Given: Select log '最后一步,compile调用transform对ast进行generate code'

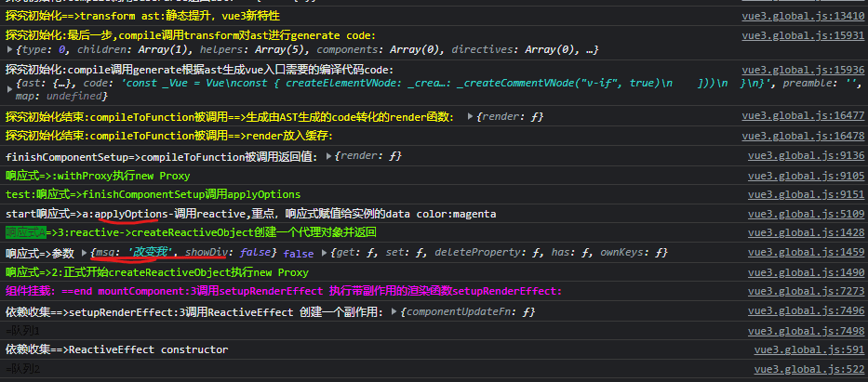Looking at the screenshot, I should 220,36.
